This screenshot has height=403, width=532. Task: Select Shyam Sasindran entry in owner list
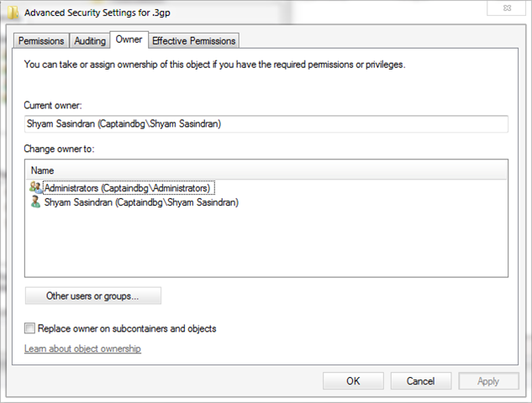(x=141, y=202)
